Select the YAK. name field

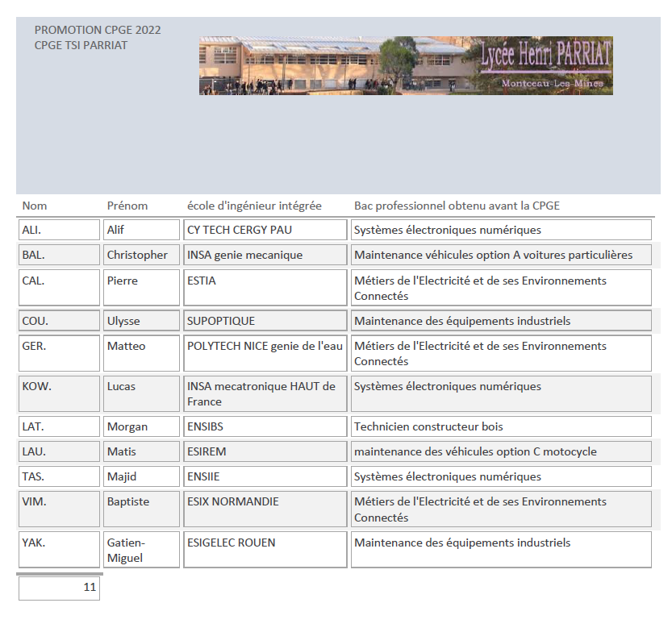click(59, 550)
